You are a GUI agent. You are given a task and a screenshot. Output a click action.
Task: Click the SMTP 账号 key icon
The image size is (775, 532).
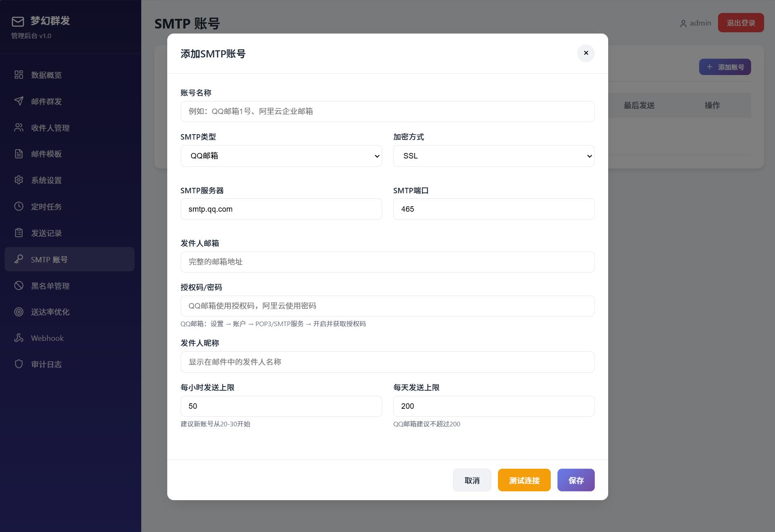(19, 259)
